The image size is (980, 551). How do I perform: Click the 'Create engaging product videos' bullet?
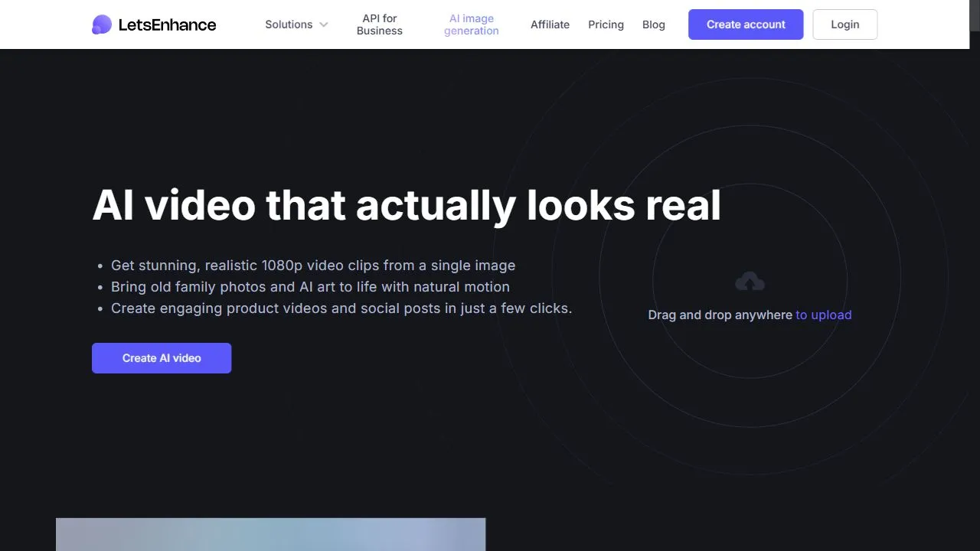coord(341,308)
